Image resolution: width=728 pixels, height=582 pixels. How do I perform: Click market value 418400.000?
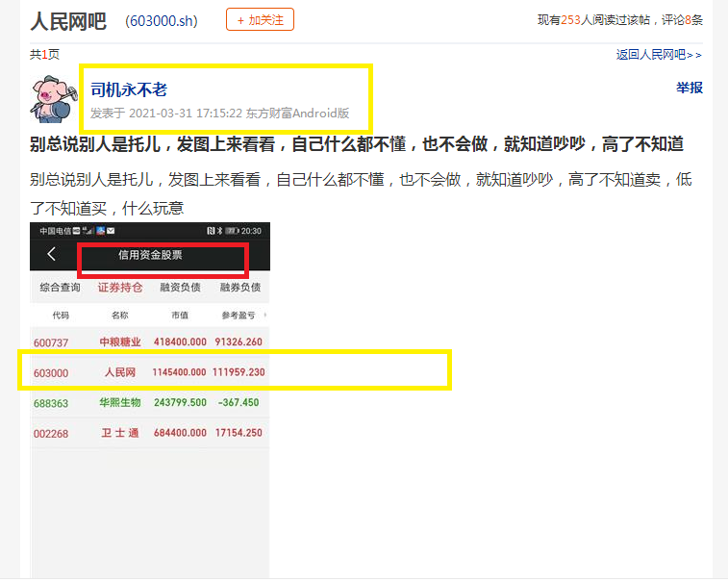180,342
